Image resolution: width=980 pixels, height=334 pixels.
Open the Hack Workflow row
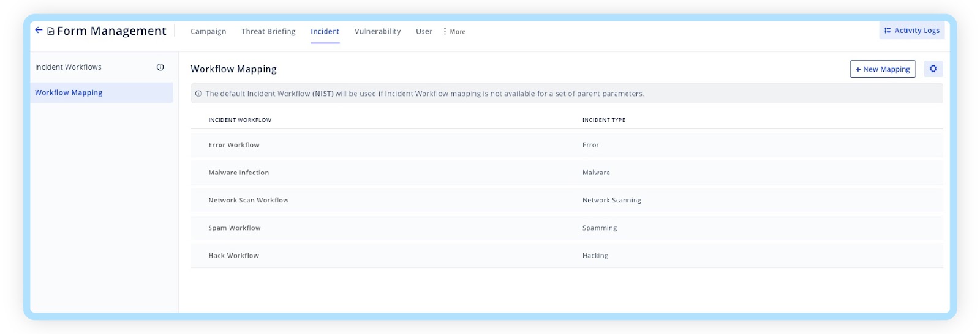click(x=567, y=256)
